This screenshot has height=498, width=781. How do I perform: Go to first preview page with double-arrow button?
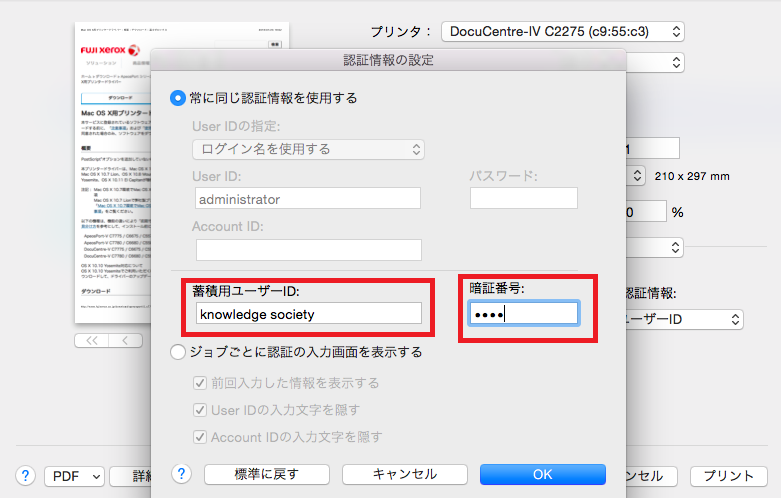tap(91, 340)
